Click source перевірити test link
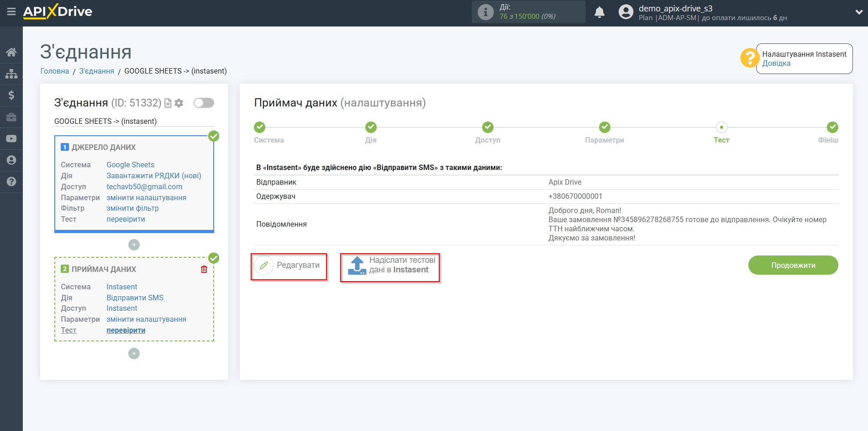Viewport: 868px width, 431px height. pos(126,219)
